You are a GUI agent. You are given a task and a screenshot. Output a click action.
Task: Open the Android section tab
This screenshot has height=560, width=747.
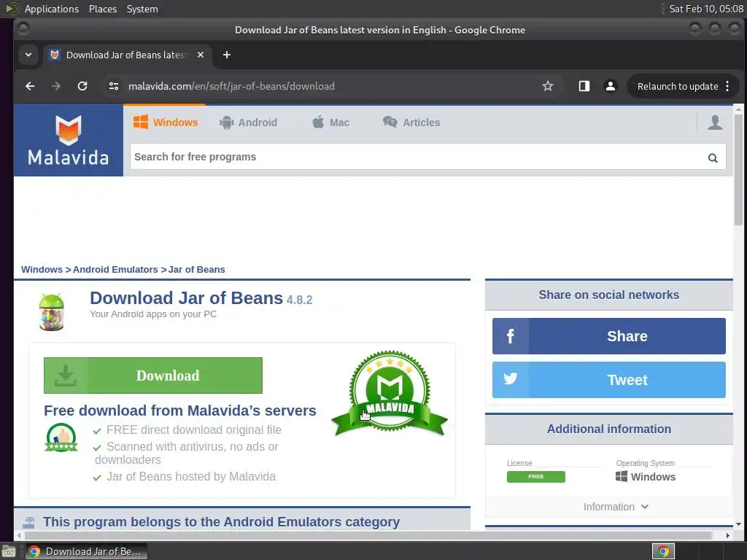[248, 122]
